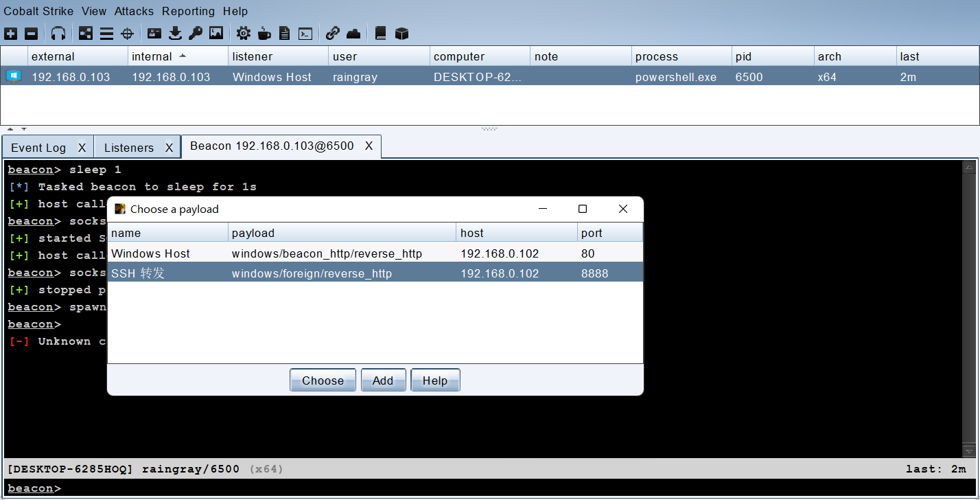Screen dimensions: 980x500
Task: Sort payload list by name column
Action: [168, 233]
